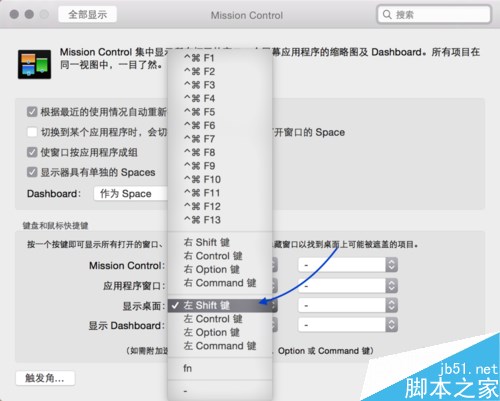The height and width of the screenshot is (401, 500).
Task: Open the 触发角… hot corners button
Action: 45,378
